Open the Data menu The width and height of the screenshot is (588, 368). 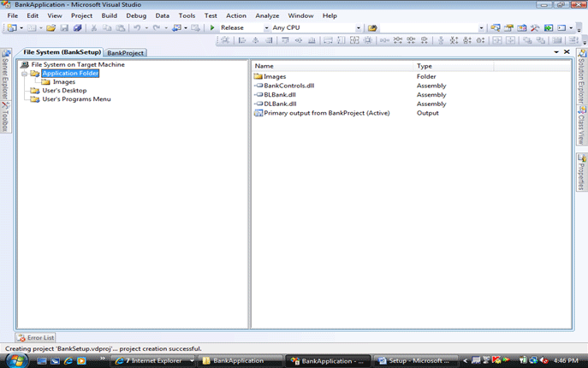tap(163, 15)
